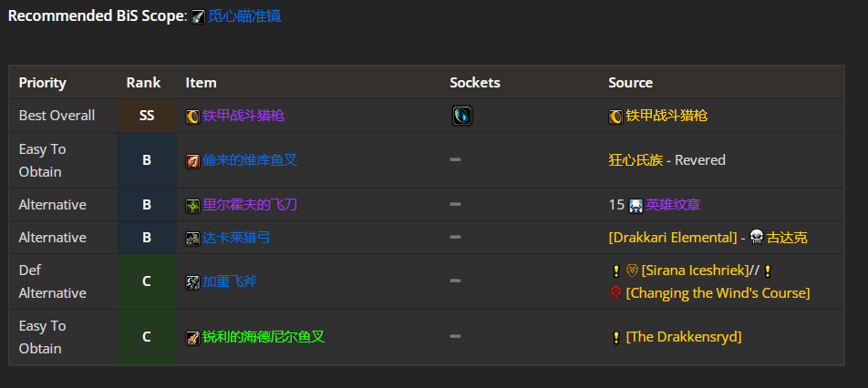Click the skull icon beside 古达克

tap(756, 238)
